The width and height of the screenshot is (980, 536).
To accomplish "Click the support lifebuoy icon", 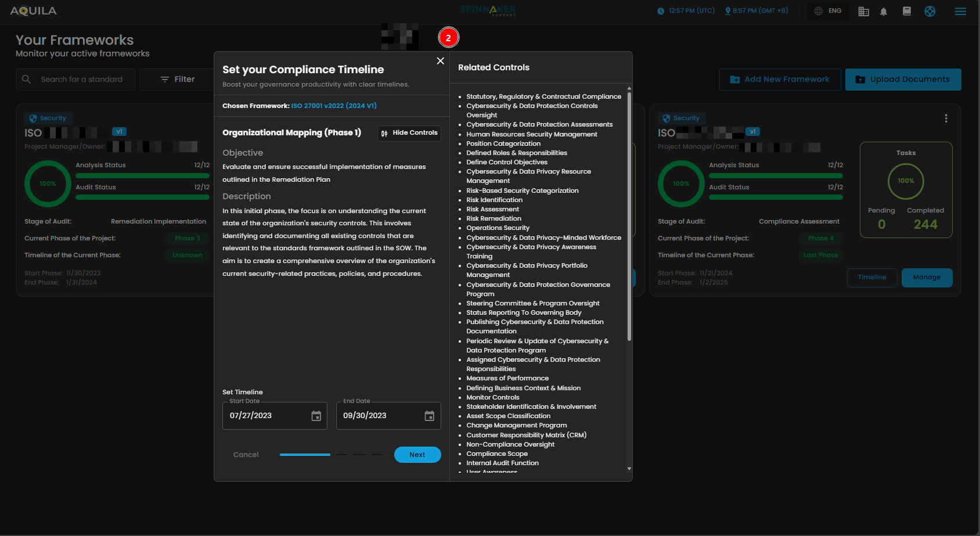I will (929, 11).
